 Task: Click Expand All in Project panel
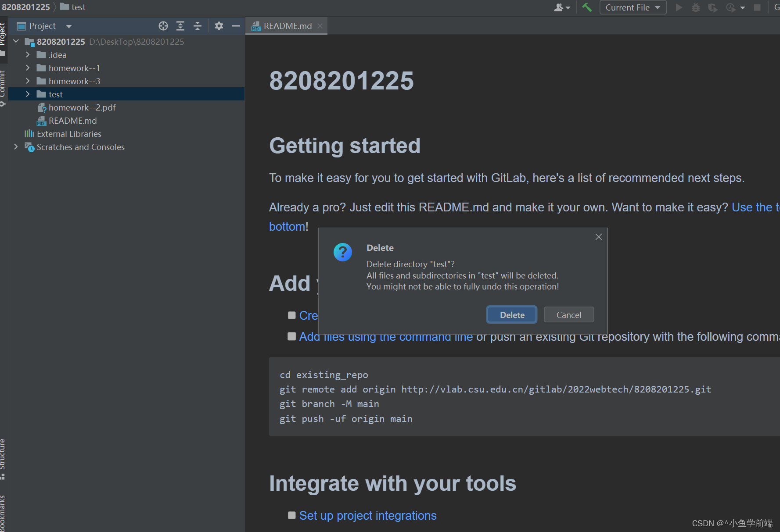[x=180, y=26]
